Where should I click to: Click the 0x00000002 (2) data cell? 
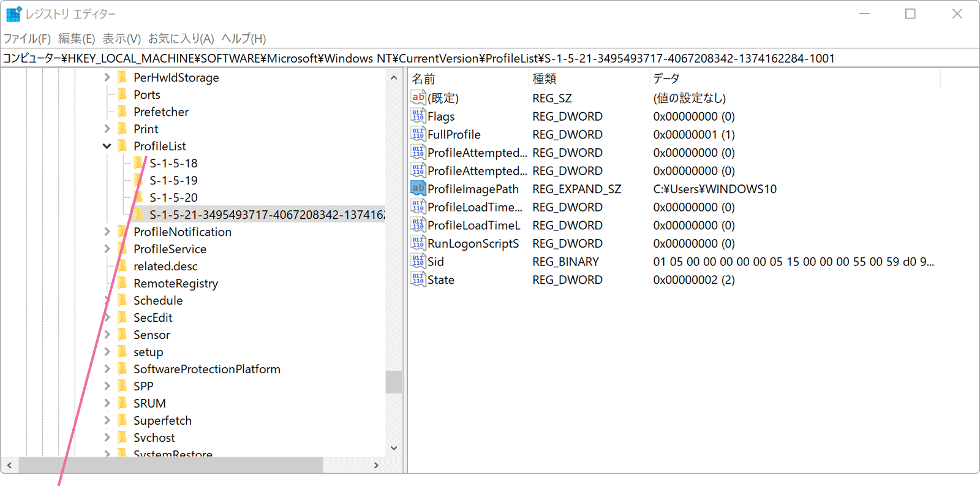(694, 279)
